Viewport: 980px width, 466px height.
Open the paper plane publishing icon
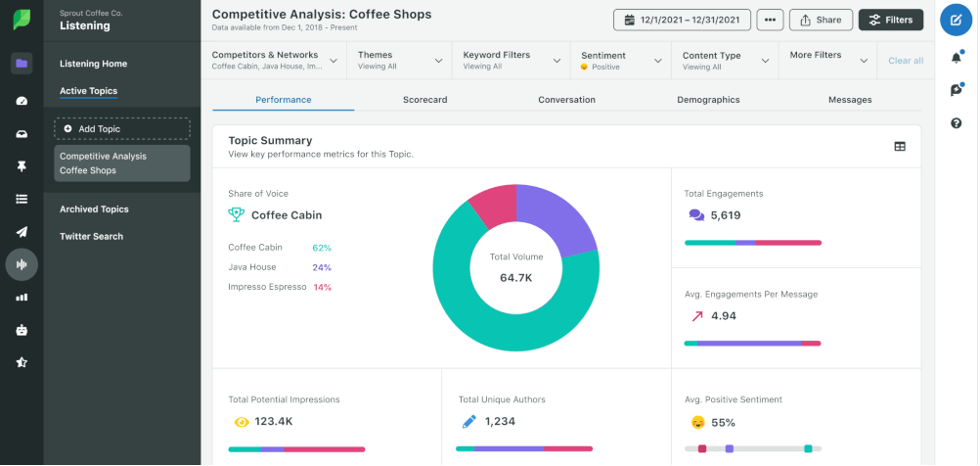pyautogui.click(x=22, y=232)
